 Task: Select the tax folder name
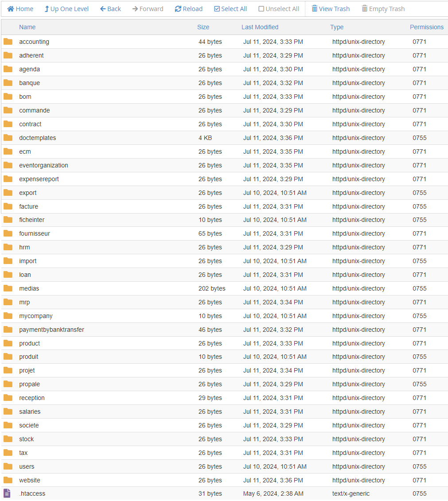pyautogui.click(x=23, y=453)
